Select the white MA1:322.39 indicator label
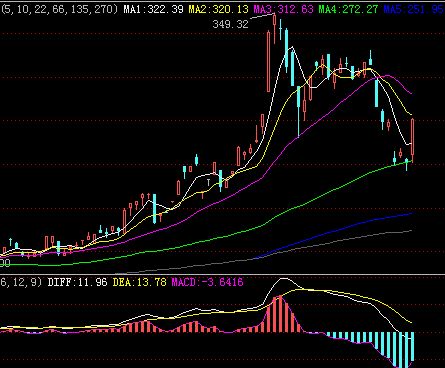 [153, 9]
